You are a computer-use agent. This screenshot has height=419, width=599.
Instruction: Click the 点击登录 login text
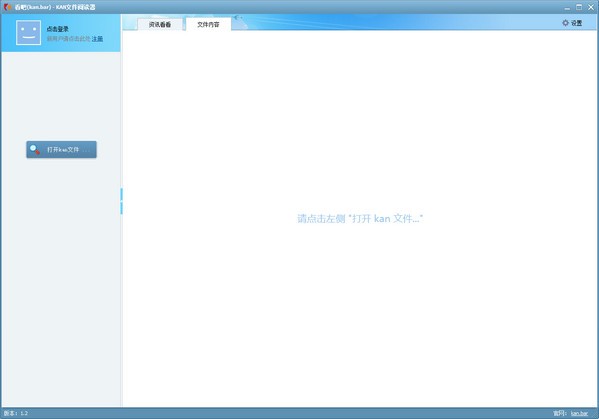pos(58,29)
